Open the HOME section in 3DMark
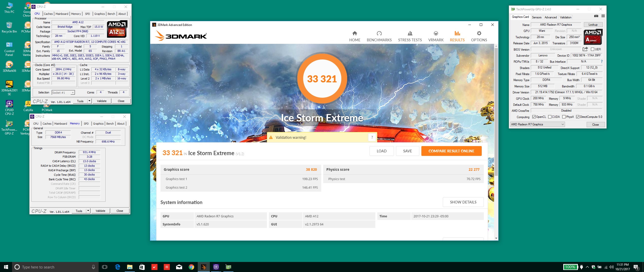Viewport: 644px width, 272px height. coord(355,36)
